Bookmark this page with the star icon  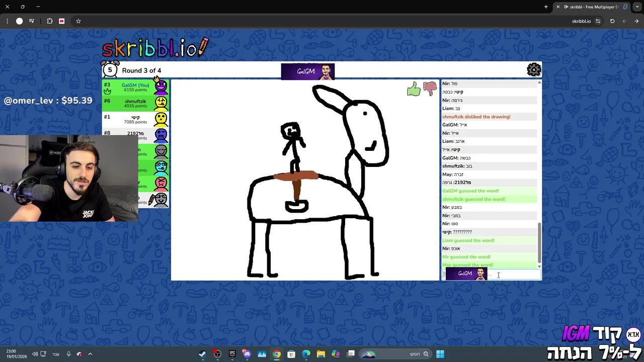click(x=78, y=21)
